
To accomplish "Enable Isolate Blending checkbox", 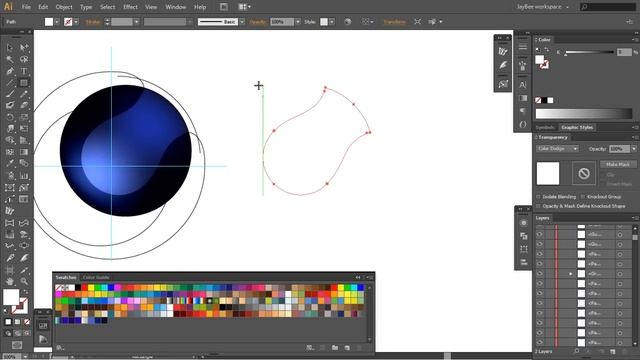I will coord(538,197).
